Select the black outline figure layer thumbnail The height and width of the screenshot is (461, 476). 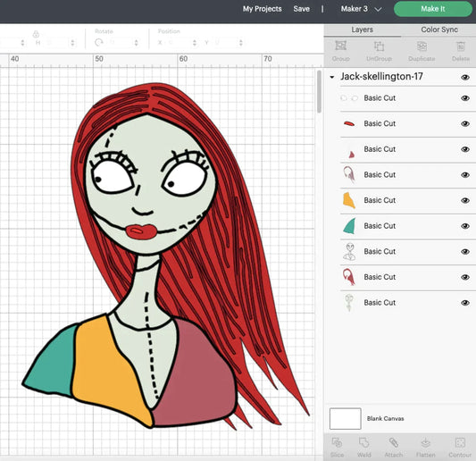click(349, 251)
